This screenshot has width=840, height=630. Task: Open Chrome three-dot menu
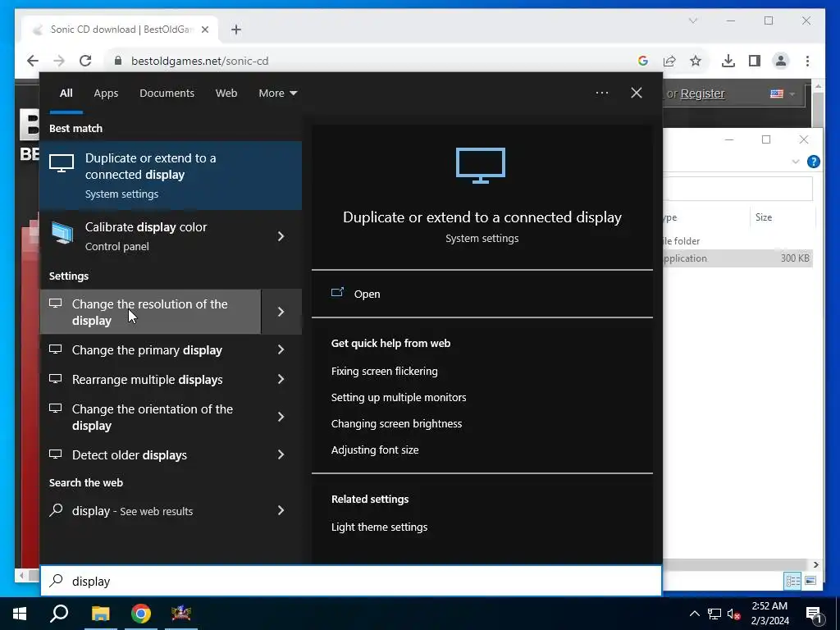tap(807, 61)
